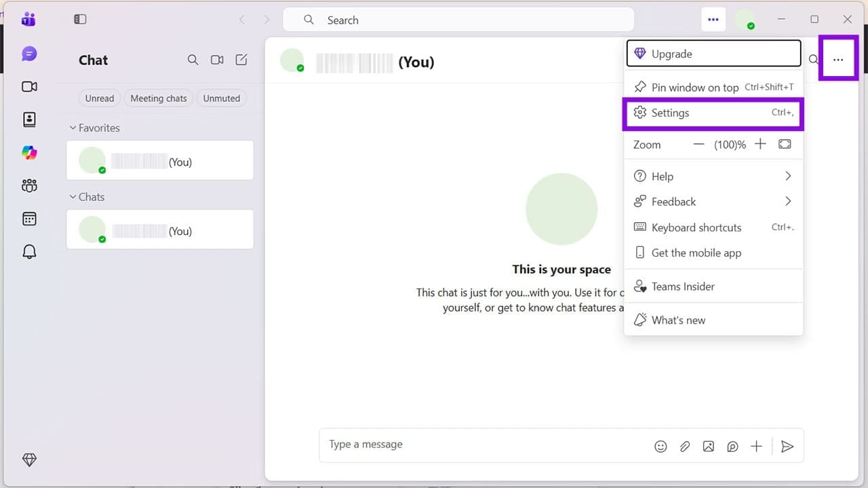This screenshot has height=488, width=868.
Task: Open the (You) chat under Chats
Action: click(160, 229)
